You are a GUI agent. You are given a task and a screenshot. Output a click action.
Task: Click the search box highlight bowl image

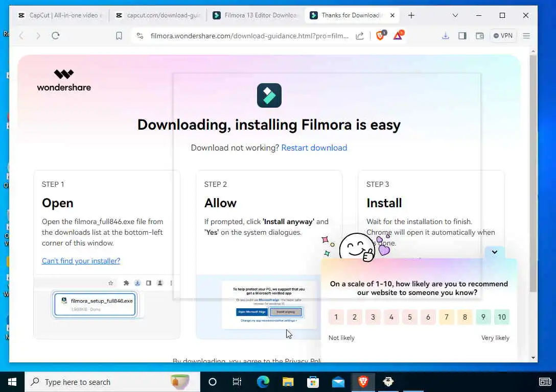(180, 382)
